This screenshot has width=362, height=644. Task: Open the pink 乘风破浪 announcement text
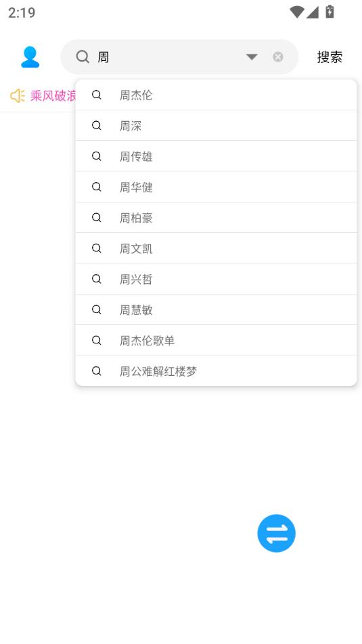point(53,95)
